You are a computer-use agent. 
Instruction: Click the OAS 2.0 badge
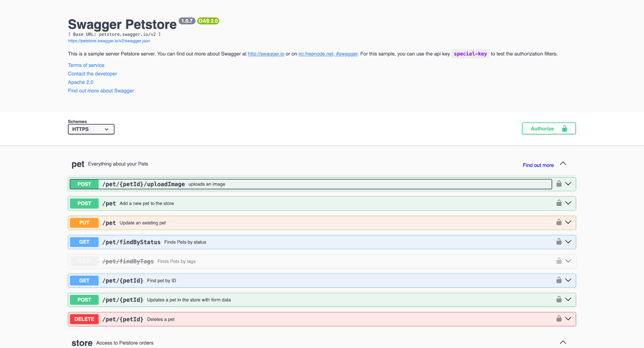pyautogui.click(x=208, y=21)
